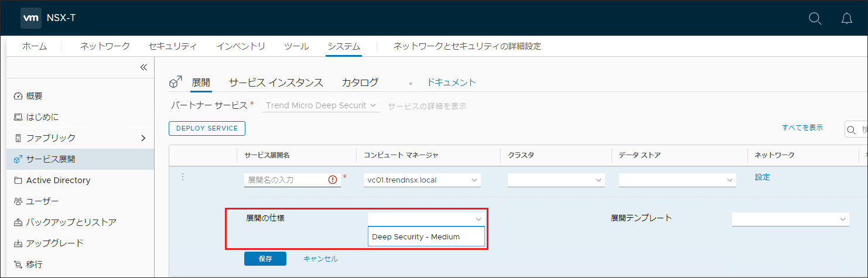
Task: Click the 展開名の入力 text field
Action: tap(285, 180)
